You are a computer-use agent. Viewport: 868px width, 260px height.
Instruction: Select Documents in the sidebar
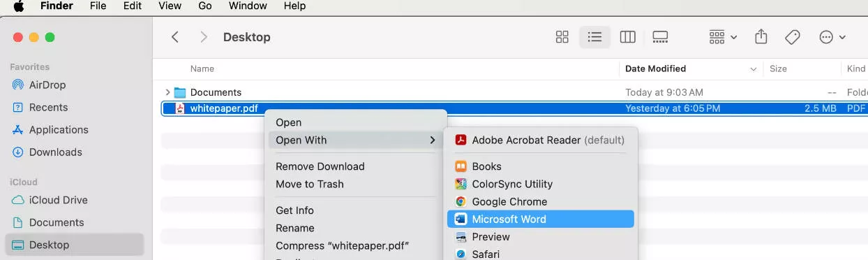coord(75,222)
